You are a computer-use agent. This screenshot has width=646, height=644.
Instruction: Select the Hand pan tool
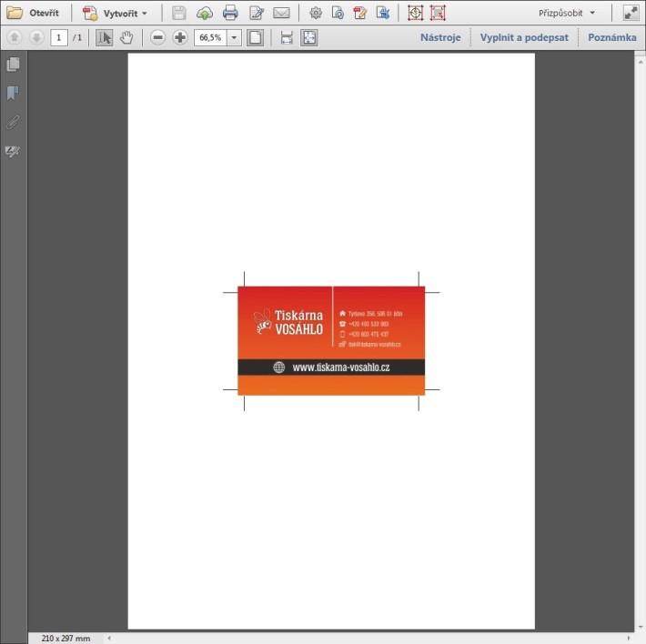click(x=126, y=37)
